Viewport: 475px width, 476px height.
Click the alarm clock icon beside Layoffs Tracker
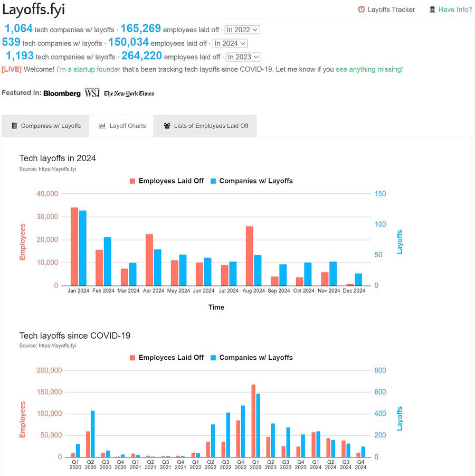point(361,10)
